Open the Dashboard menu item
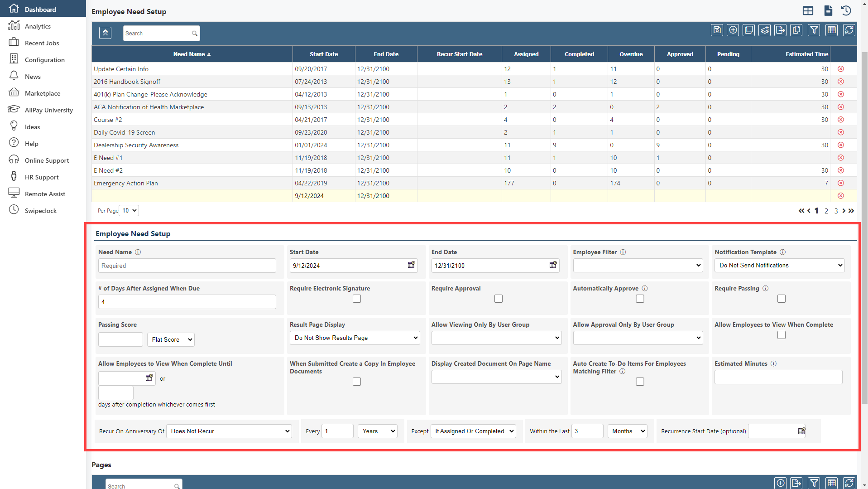868x489 pixels. [x=43, y=9]
